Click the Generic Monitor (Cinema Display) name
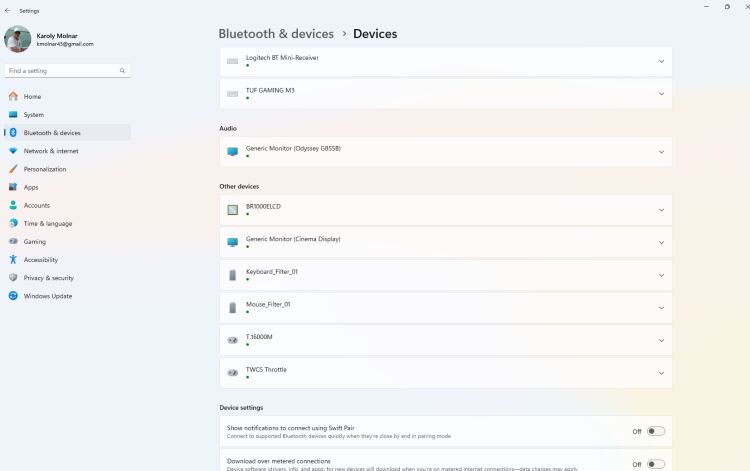Screen dimensions: 750x471 [293, 239]
